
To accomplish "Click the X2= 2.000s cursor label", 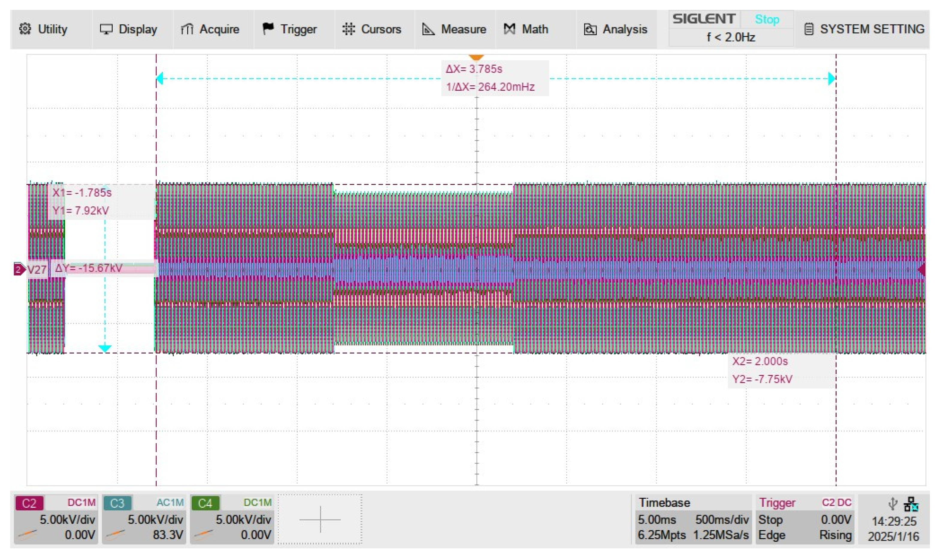I will [760, 362].
